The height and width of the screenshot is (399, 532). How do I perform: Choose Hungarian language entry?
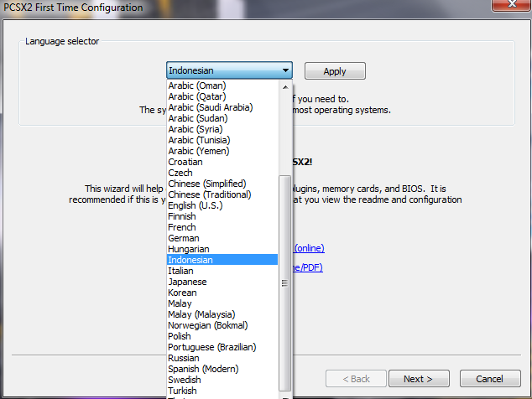click(x=222, y=249)
